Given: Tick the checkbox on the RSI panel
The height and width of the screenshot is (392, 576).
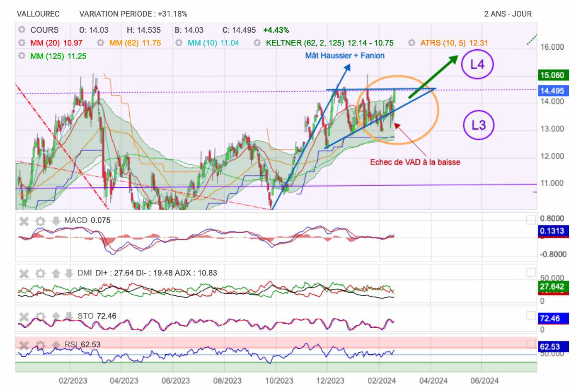Looking at the screenshot, I should (x=531, y=344).
